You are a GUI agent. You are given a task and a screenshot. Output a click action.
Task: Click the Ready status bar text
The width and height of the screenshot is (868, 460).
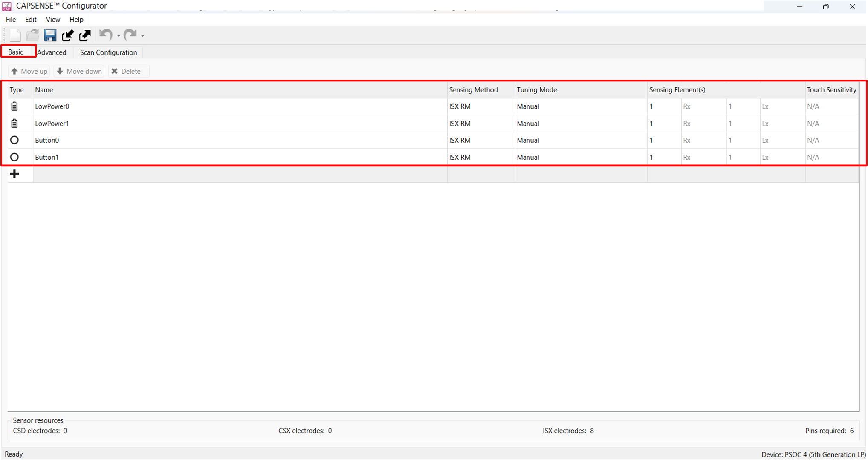[x=14, y=454]
